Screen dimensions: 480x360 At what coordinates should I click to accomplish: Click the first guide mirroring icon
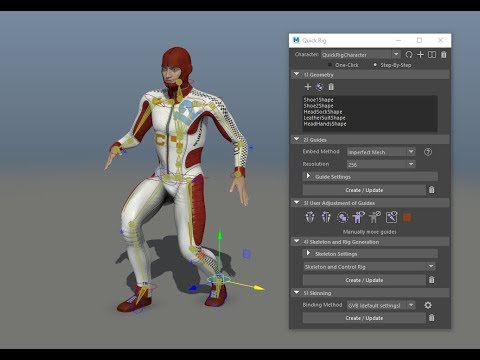click(310, 217)
